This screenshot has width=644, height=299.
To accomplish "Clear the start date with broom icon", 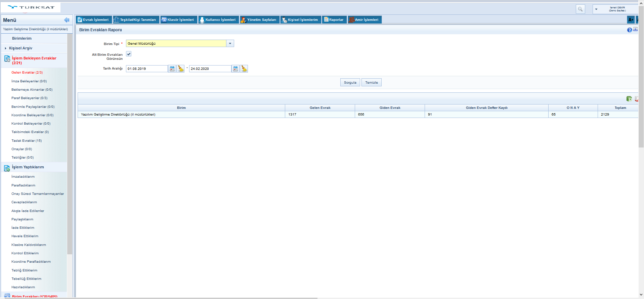I will (181, 69).
